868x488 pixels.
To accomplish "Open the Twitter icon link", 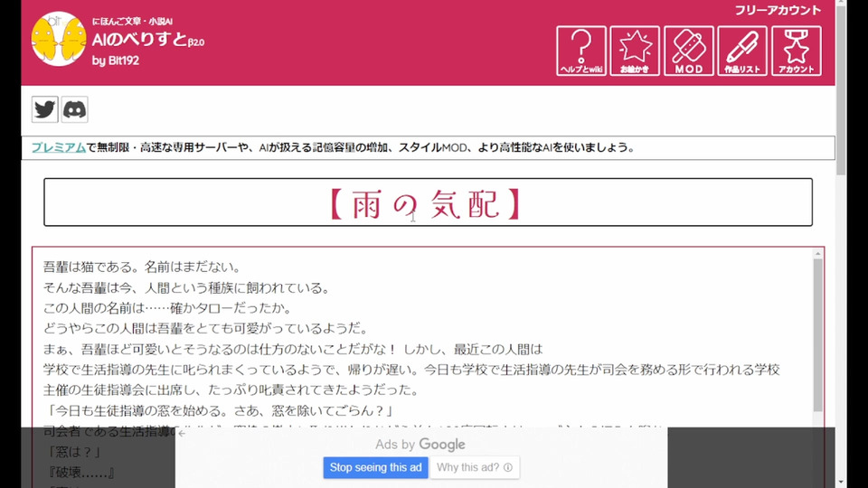I will tap(45, 109).
